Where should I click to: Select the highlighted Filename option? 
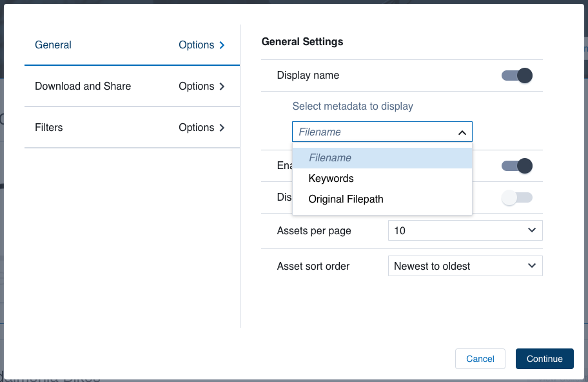[331, 157]
